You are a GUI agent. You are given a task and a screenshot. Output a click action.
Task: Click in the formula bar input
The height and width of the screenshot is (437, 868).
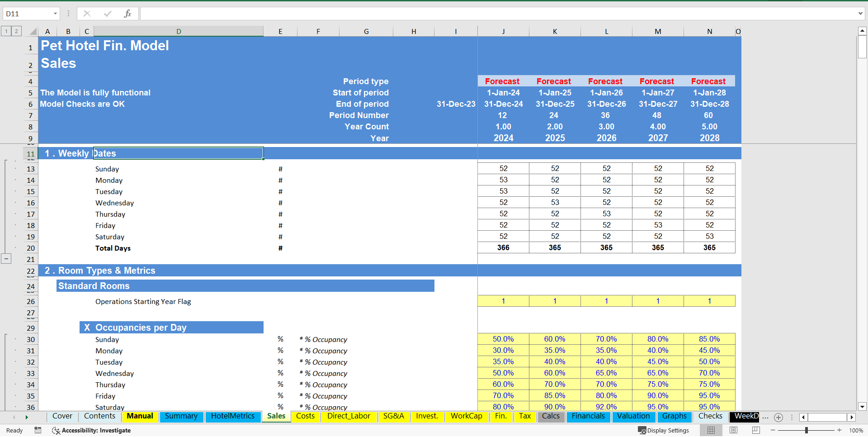click(x=497, y=14)
